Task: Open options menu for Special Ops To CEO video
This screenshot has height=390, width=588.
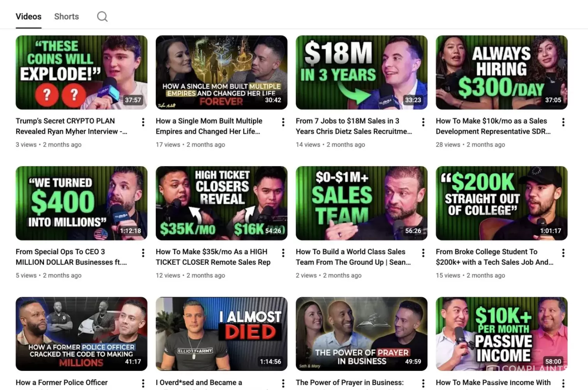Action: [x=143, y=253]
